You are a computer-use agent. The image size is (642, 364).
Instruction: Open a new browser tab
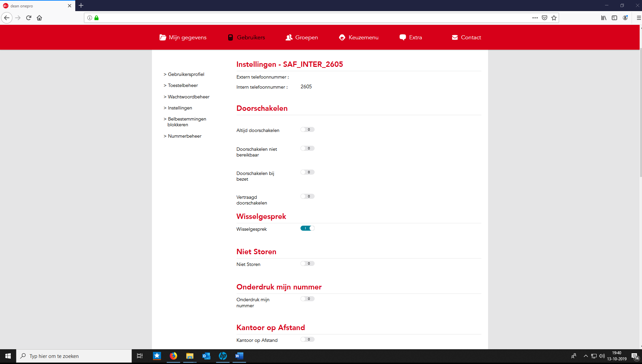pos(81,5)
